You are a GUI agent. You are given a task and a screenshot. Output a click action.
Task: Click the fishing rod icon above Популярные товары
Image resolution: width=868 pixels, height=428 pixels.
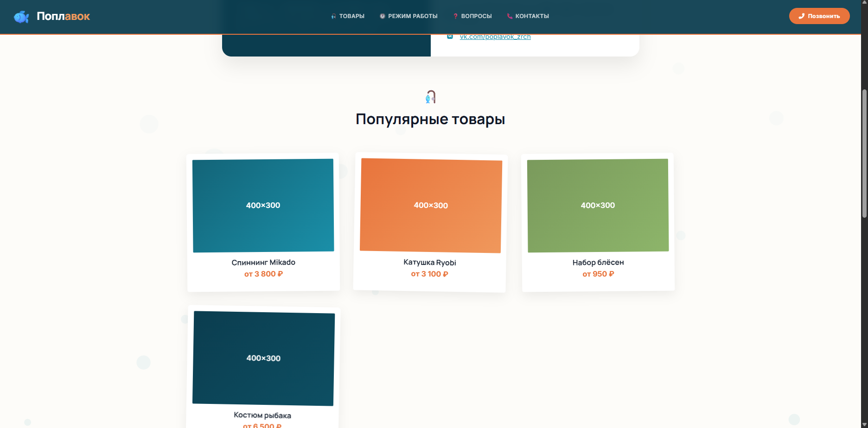point(431,97)
